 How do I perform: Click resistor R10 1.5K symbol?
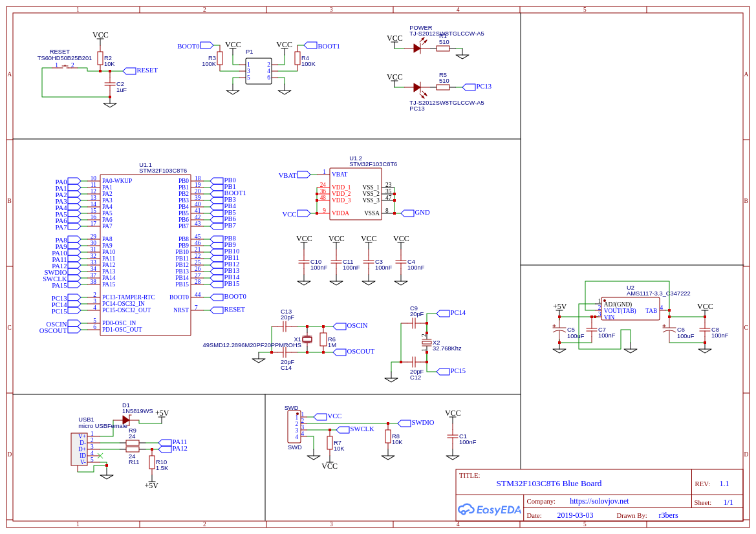click(x=151, y=463)
